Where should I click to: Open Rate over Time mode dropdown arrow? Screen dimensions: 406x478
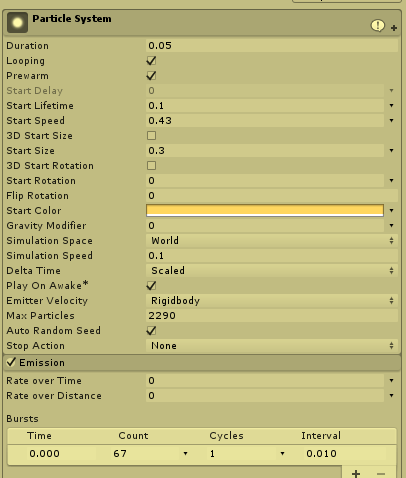pyautogui.click(x=392, y=381)
